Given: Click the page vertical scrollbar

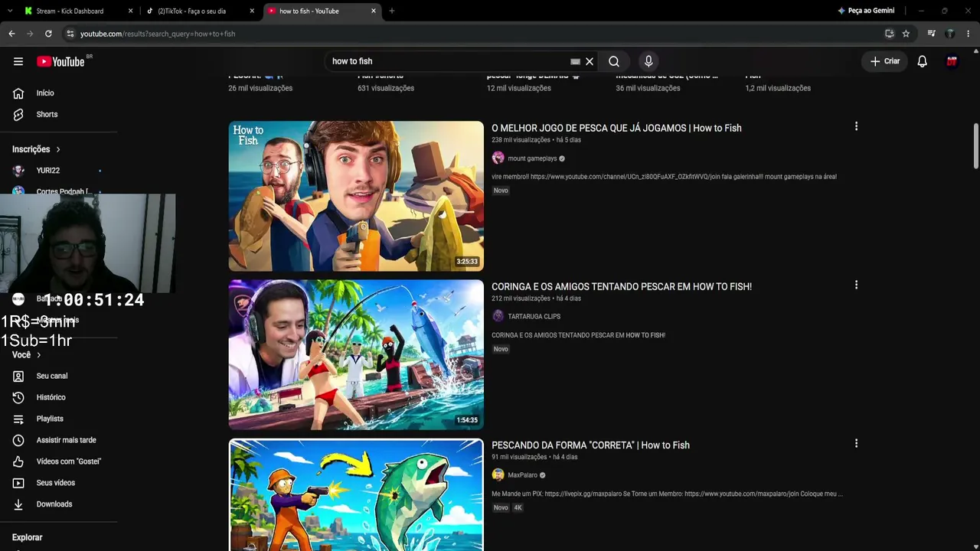Looking at the screenshot, I should [976, 145].
